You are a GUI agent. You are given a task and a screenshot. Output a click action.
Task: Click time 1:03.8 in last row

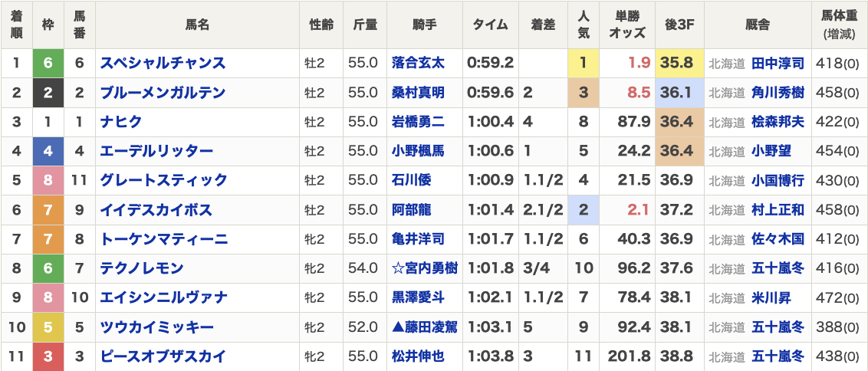tap(490, 356)
